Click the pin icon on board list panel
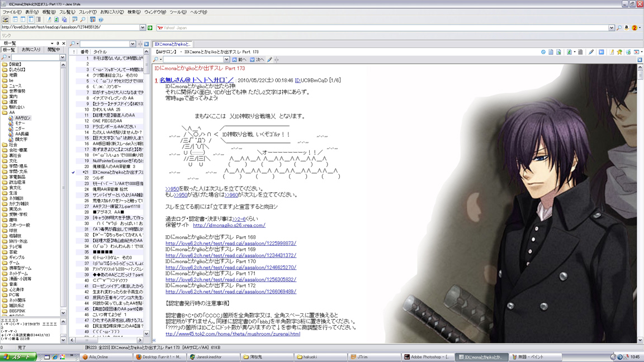The image size is (644, 362). pyautogui.click(x=58, y=43)
